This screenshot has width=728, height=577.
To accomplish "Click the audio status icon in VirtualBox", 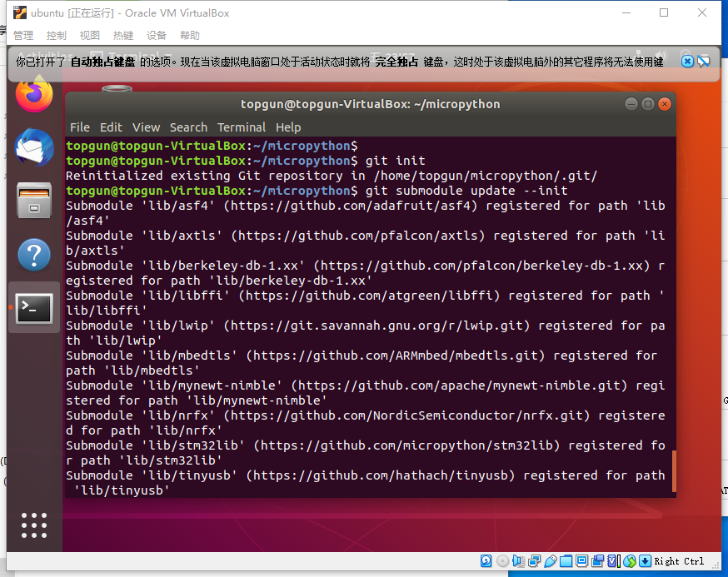I will (518, 561).
